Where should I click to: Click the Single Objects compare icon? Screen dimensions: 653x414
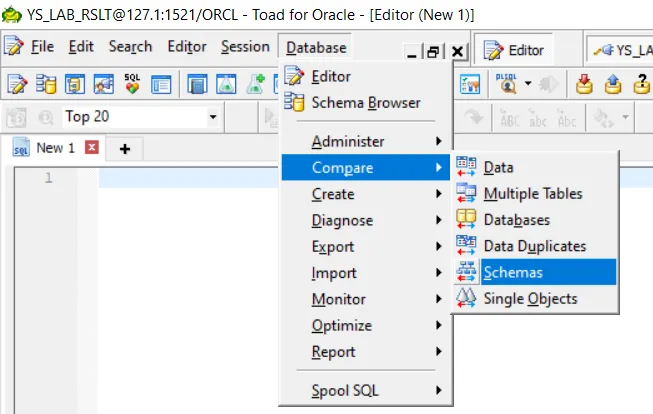(x=466, y=298)
